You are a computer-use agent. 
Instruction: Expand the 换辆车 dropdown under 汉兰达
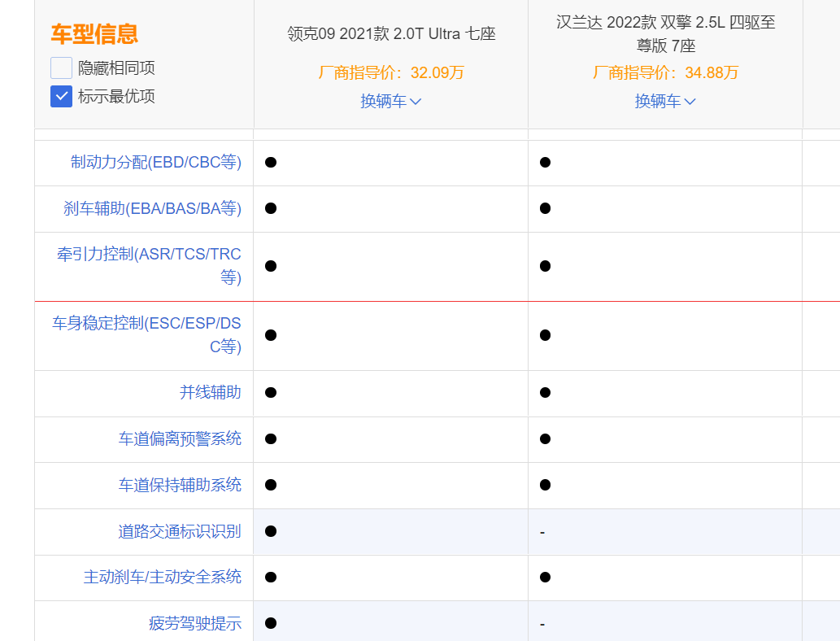[665, 101]
